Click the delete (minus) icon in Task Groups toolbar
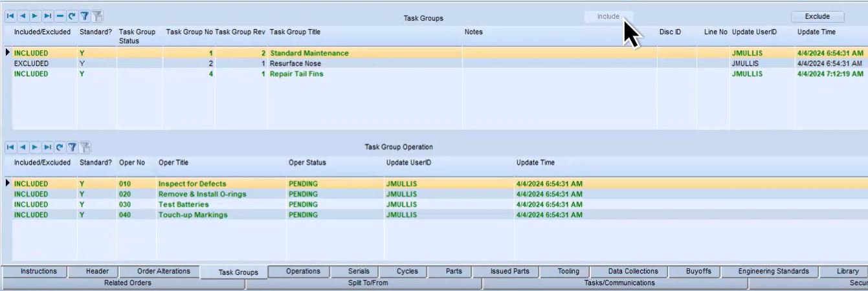868x291 pixels. (x=59, y=16)
